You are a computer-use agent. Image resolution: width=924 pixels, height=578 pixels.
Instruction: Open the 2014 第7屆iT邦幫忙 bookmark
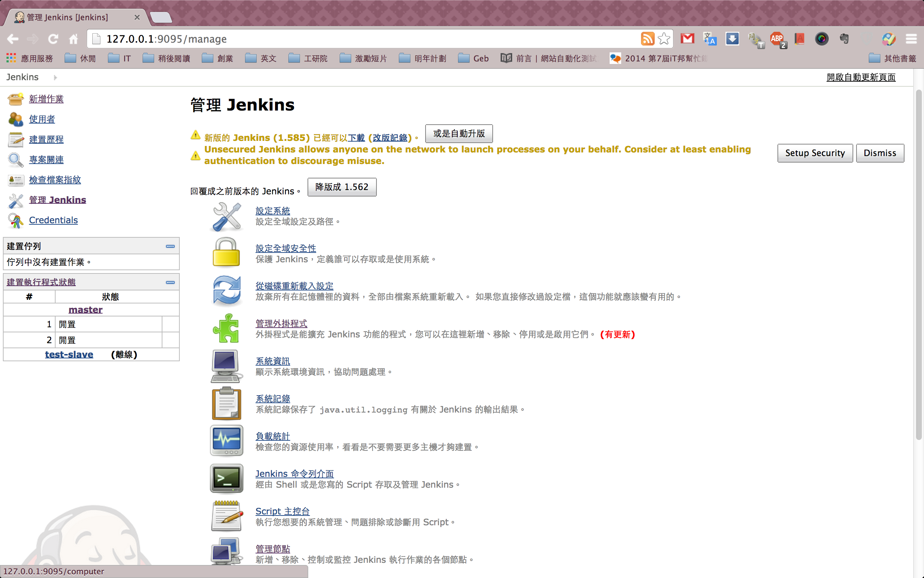[x=659, y=59]
